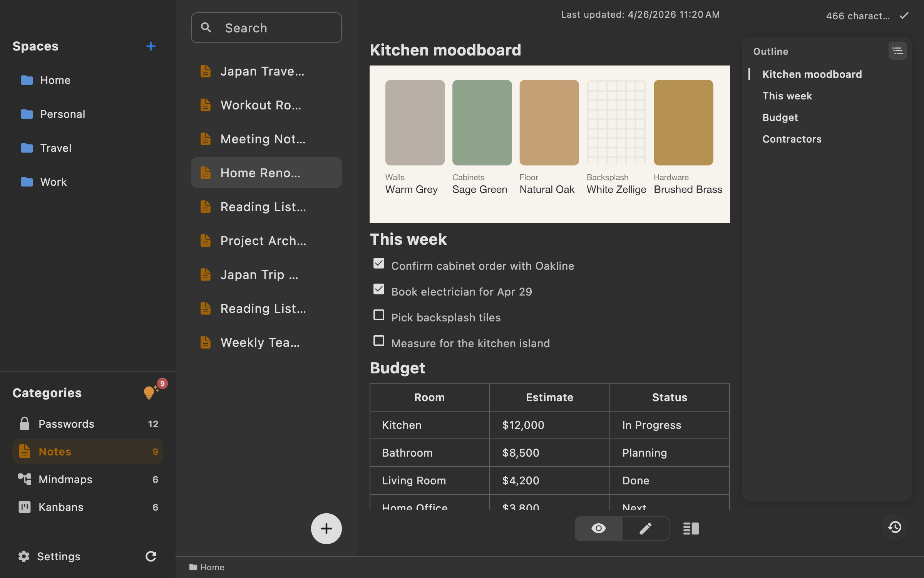Open note version history icon

click(895, 527)
